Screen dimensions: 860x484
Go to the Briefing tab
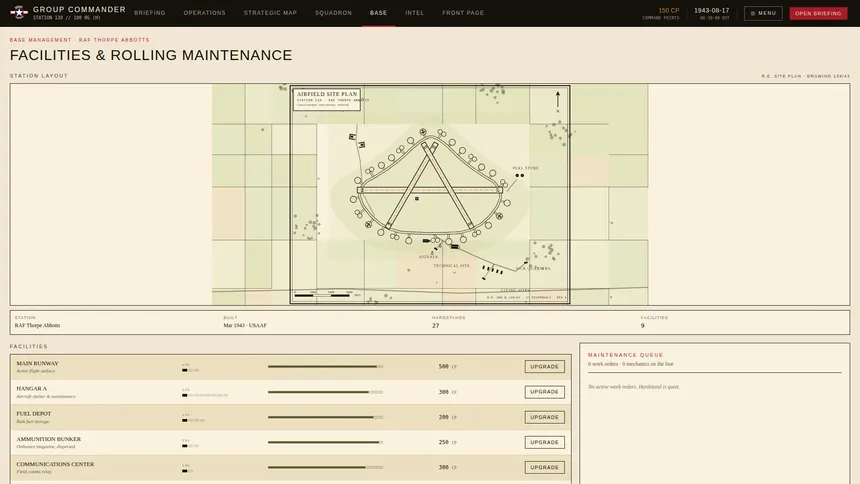(x=150, y=13)
